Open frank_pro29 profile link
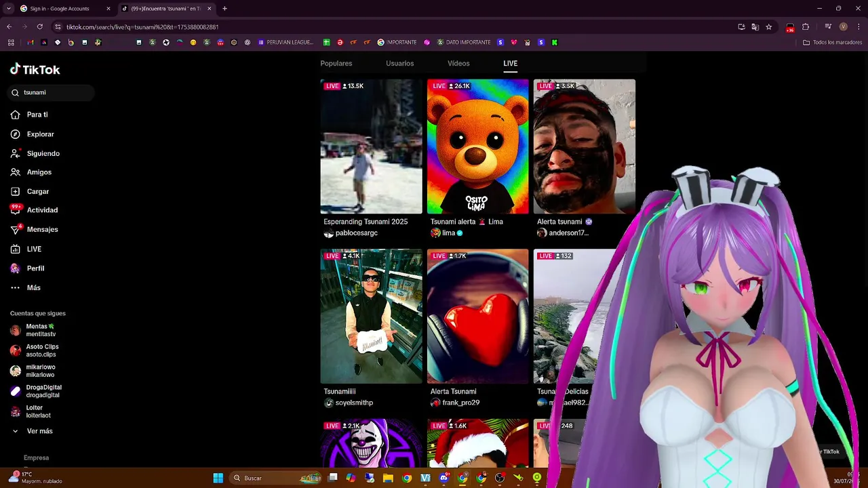Viewport: 868px width, 488px height. coord(460,403)
